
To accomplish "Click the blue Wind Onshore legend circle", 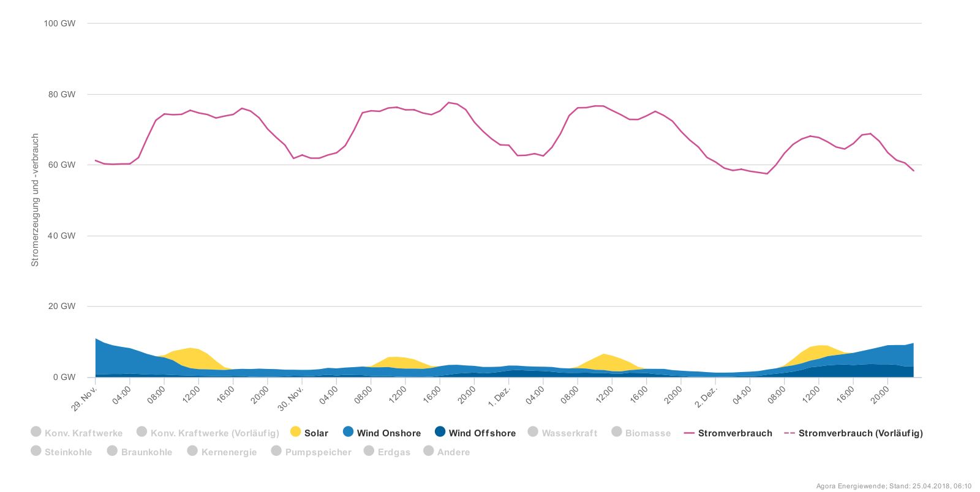I will click(x=349, y=432).
